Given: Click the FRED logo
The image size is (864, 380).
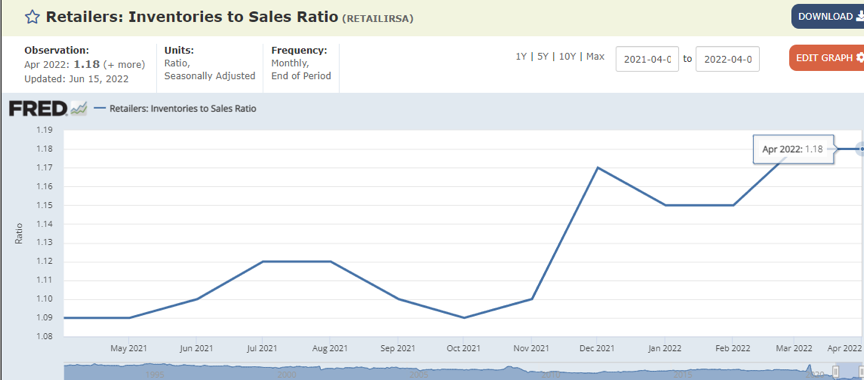Looking at the screenshot, I should point(38,108).
